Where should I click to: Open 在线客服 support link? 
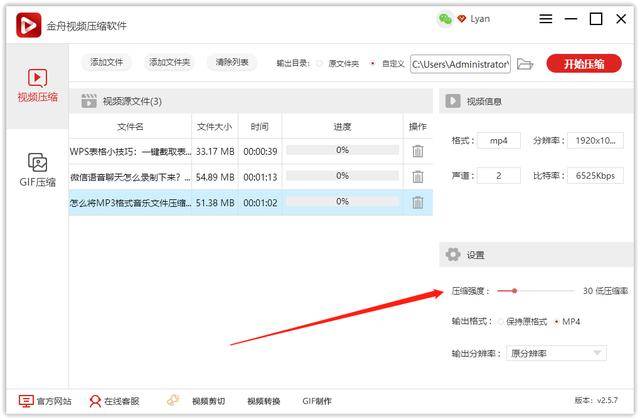114,401
